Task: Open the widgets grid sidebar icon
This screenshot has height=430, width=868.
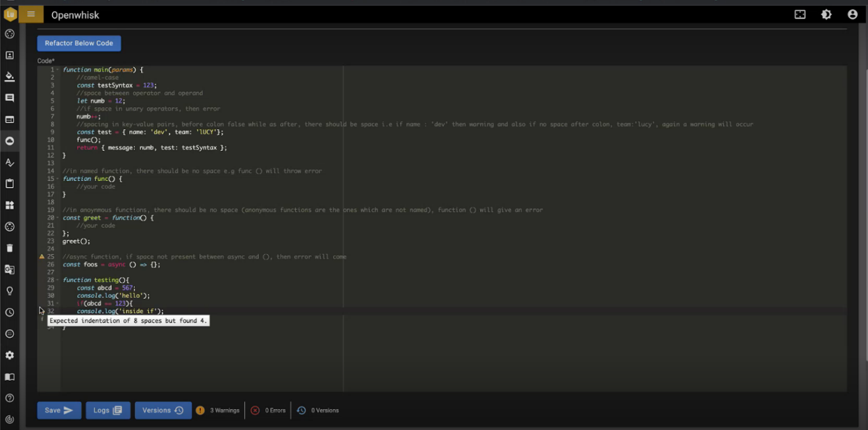Action: [10, 205]
